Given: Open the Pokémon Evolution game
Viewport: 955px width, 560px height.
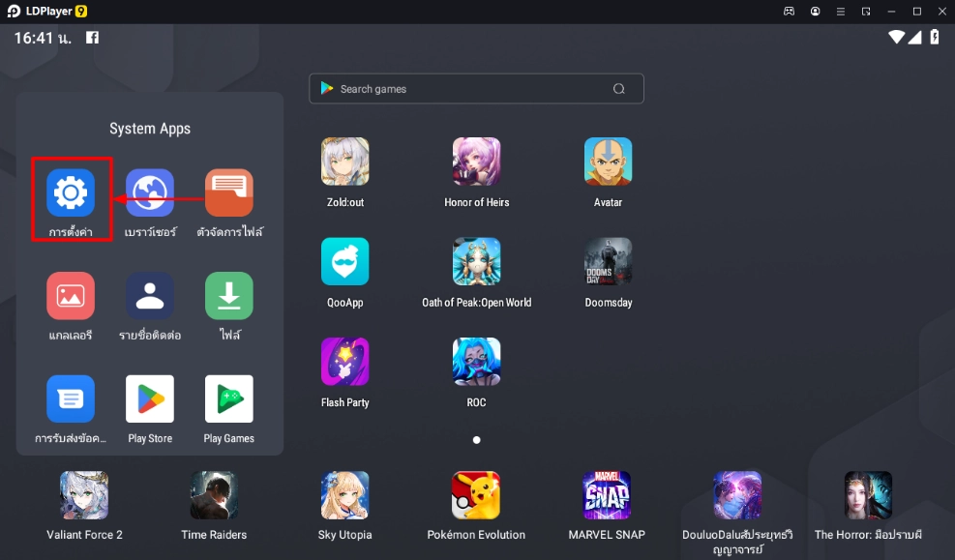Looking at the screenshot, I should coord(476,495).
